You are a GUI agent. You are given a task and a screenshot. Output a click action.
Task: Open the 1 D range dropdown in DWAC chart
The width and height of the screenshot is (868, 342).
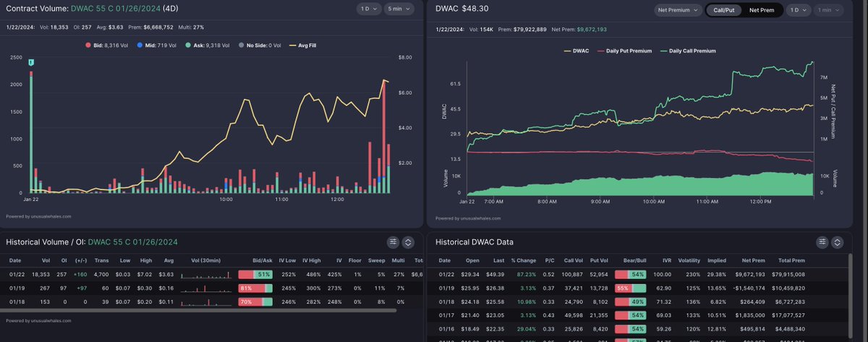799,10
